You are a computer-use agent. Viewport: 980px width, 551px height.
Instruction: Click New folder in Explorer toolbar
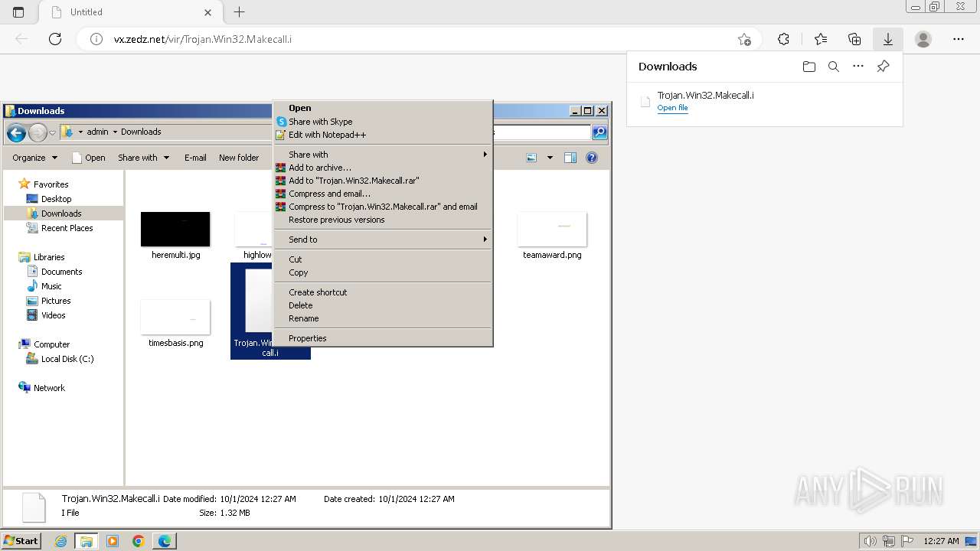tap(239, 158)
